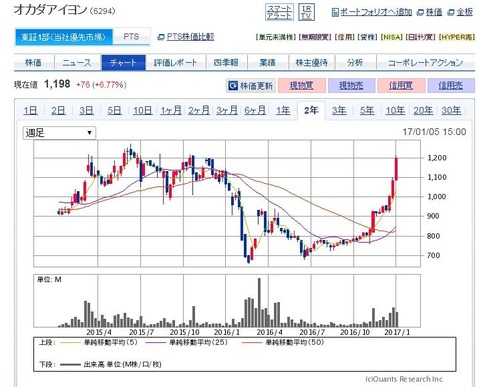This screenshot has width=479, height=387.
Task: Open the 全板 popup link
Action: click(460, 12)
